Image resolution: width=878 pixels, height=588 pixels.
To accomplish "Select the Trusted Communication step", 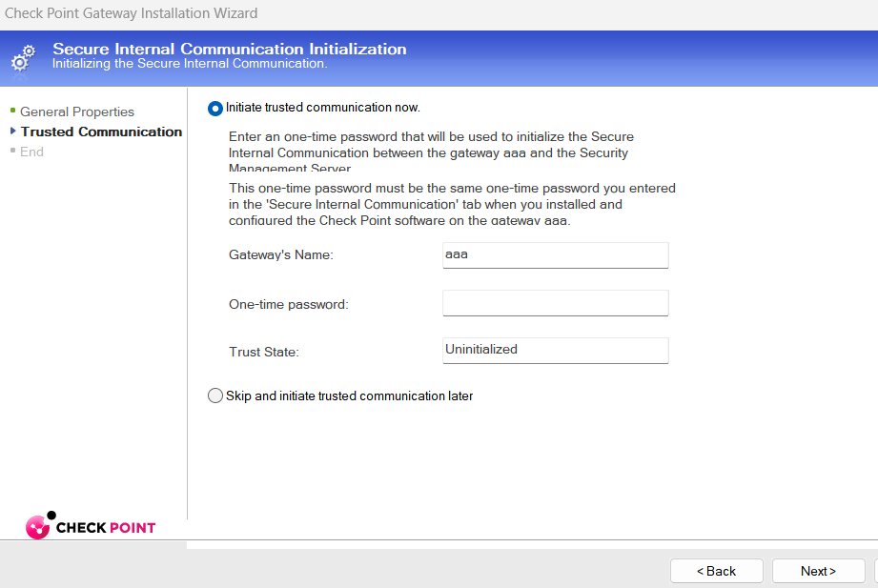I will [100, 132].
